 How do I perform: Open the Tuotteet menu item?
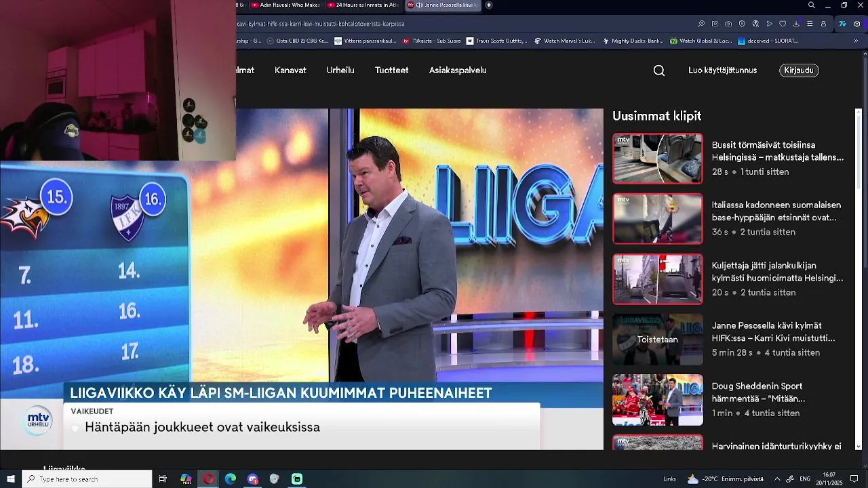click(x=392, y=70)
